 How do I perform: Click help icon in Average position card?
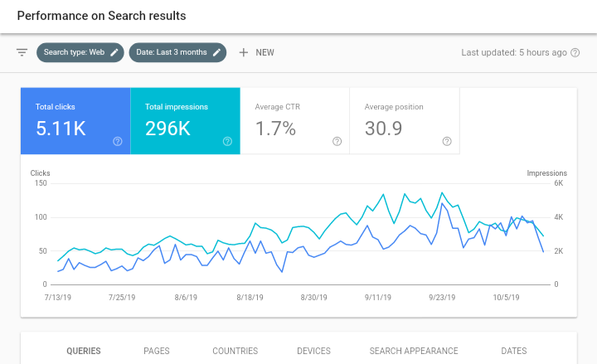click(x=447, y=141)
